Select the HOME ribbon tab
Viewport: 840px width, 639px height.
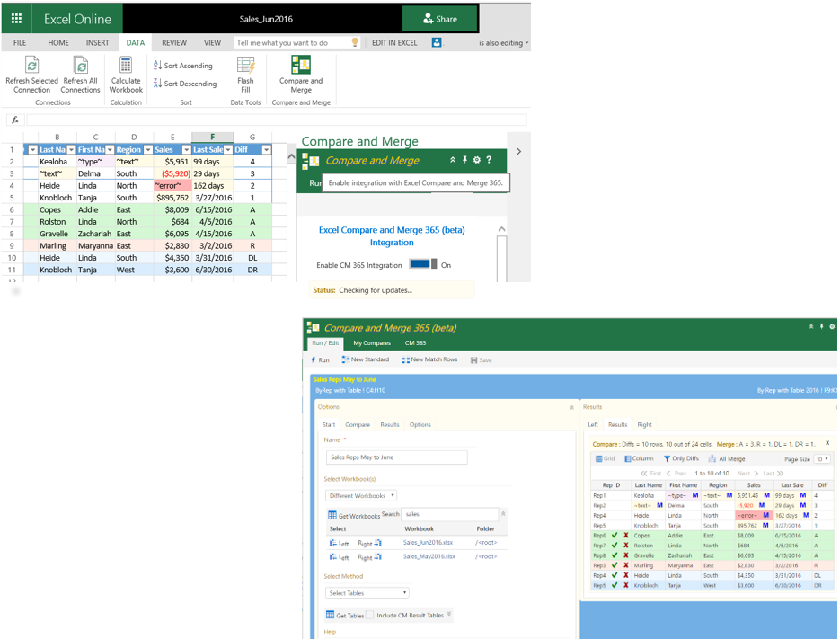(x=58, y=43)
